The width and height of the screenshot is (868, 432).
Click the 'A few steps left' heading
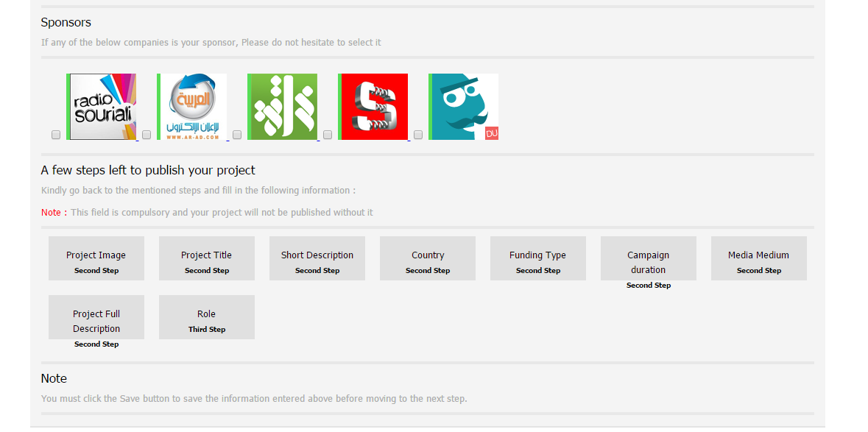pos(148,170)
